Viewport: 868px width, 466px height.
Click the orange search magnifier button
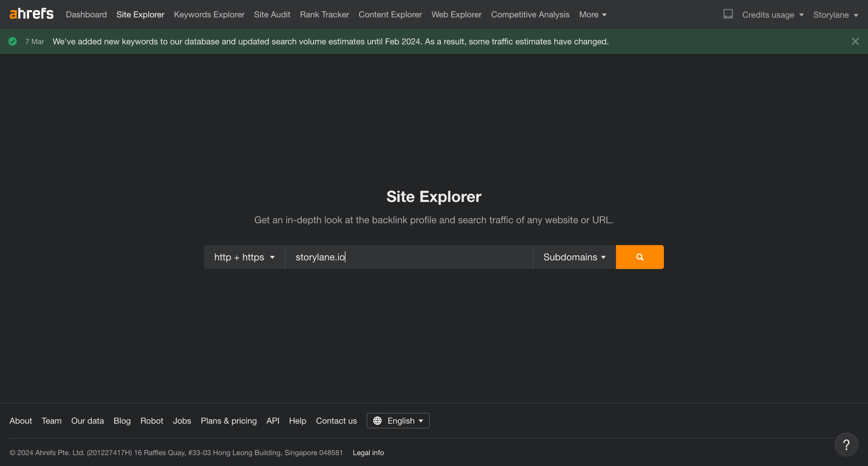pos(639,257)
